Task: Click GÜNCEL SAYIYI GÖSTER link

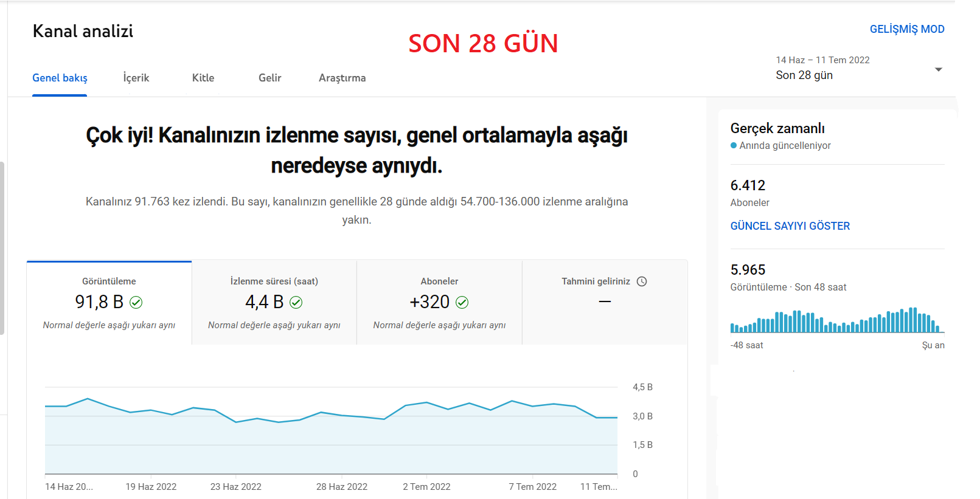Action: [790, 226]
